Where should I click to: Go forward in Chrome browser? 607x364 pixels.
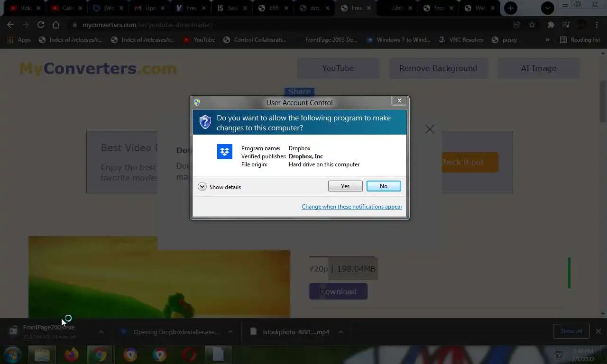coord(26,25)
